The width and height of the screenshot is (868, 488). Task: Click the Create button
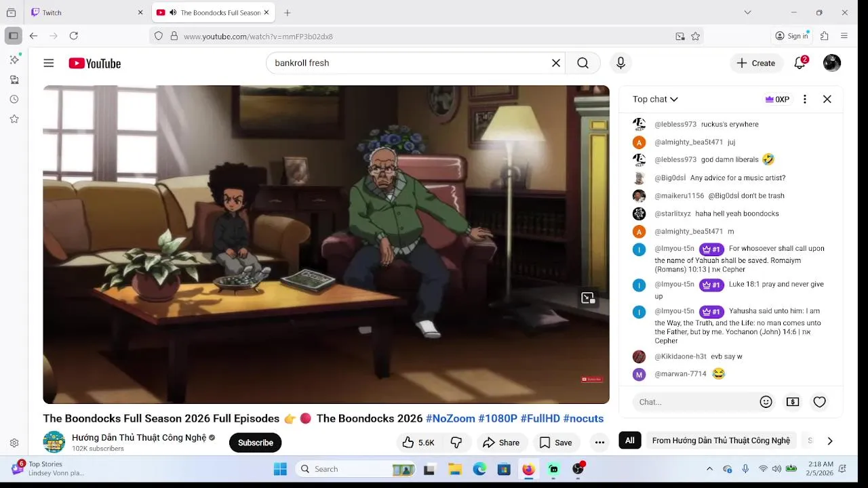point(756,63)
